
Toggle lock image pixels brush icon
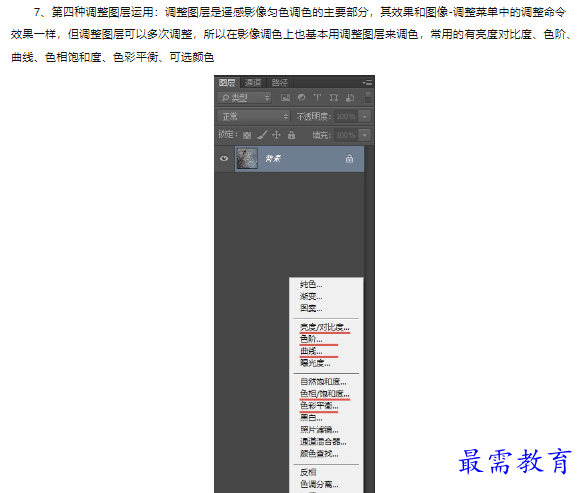262,135
